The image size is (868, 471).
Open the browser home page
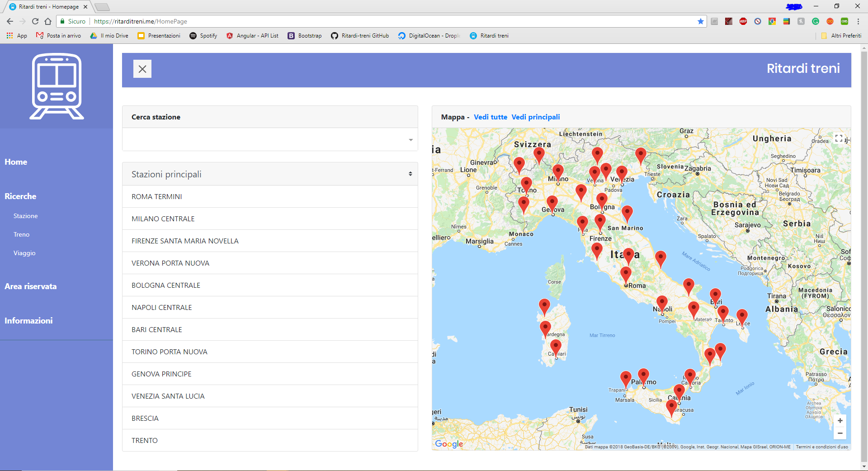pyautogui.click(x=48, y=21)
